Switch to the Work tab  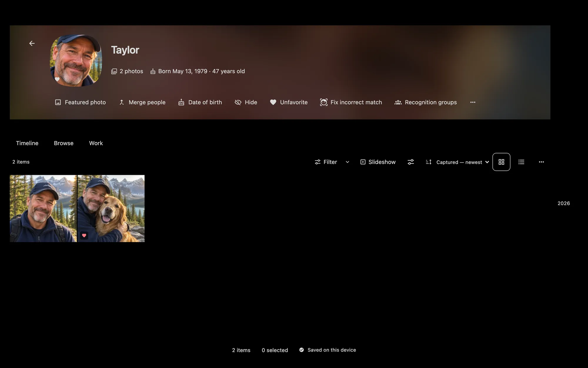click(x=96, y=143)
